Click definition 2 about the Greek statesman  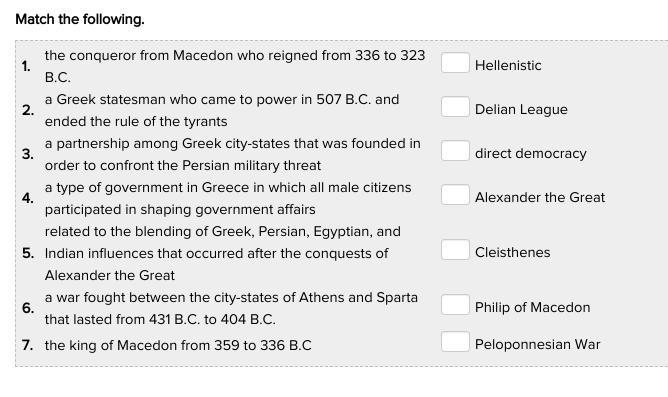coord(222,110)
